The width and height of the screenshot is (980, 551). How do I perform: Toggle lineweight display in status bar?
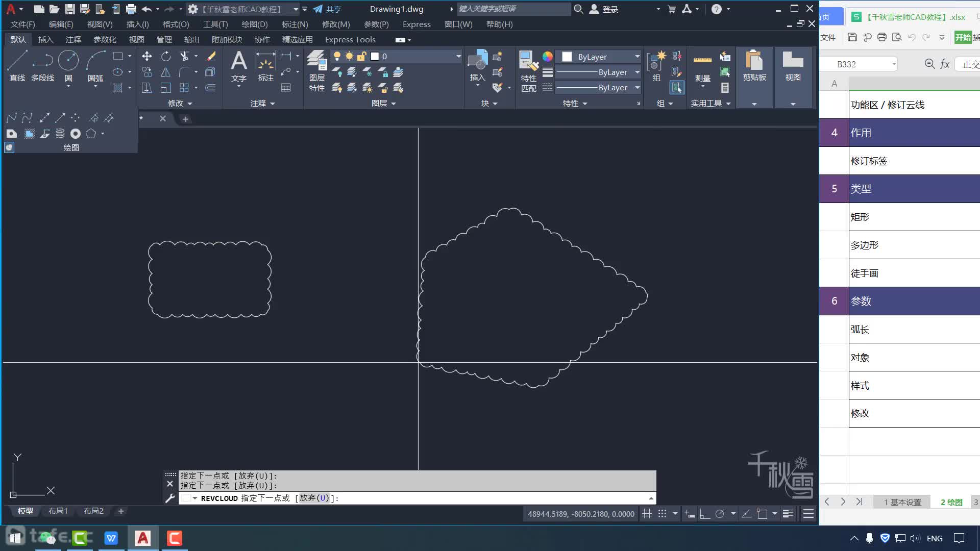[x=788, y=514]
